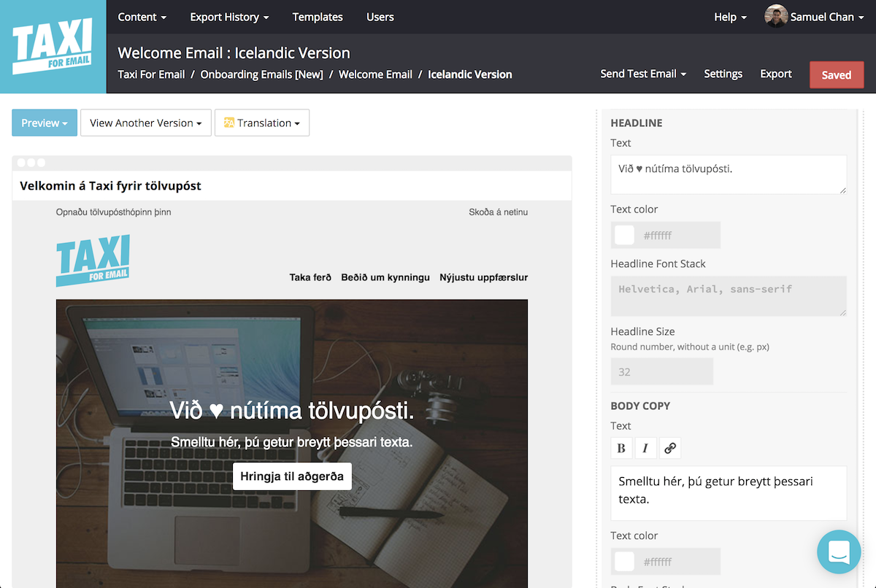The height and width of the screenshot is (588, 876).
Task: Open version Settings
Action: tap(723, 74)
